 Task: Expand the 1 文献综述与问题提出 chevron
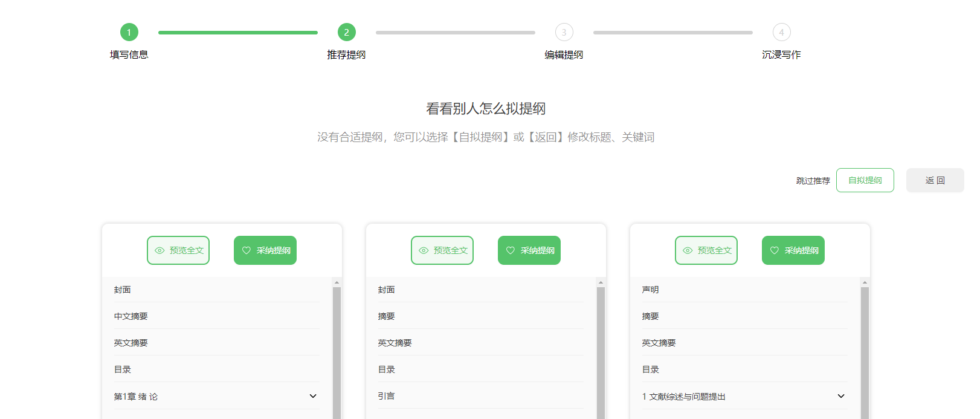click(x=841, y=396)
